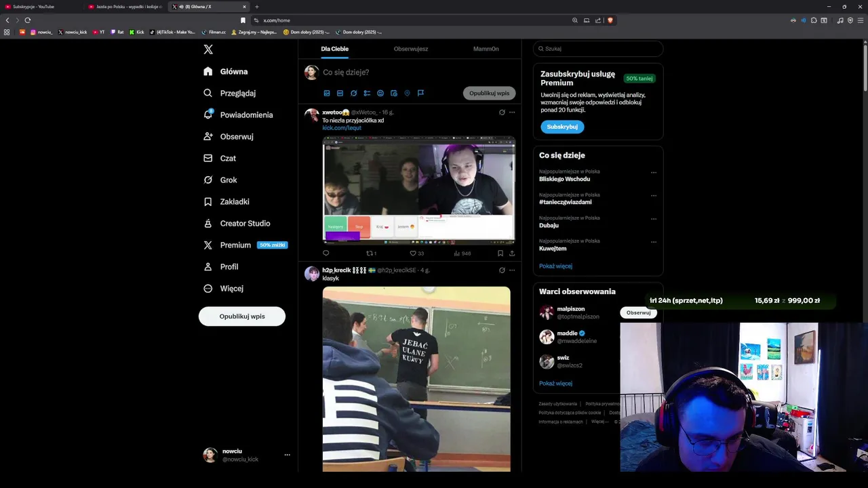
Task: View analytics of xwetoo's post (946)
Action: [462, 253]
